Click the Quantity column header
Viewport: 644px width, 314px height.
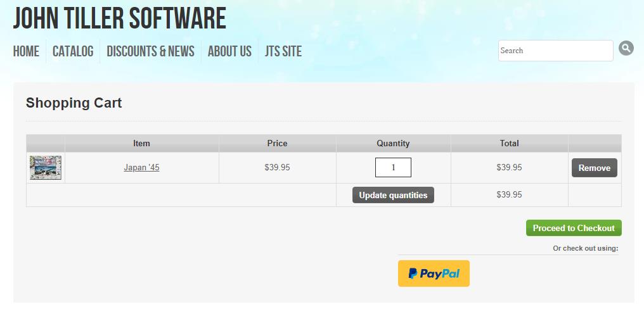[393, 143]
